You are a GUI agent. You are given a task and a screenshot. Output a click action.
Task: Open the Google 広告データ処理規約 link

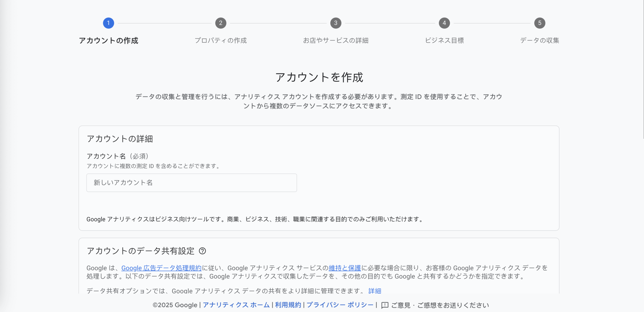(x=161, y=268)
